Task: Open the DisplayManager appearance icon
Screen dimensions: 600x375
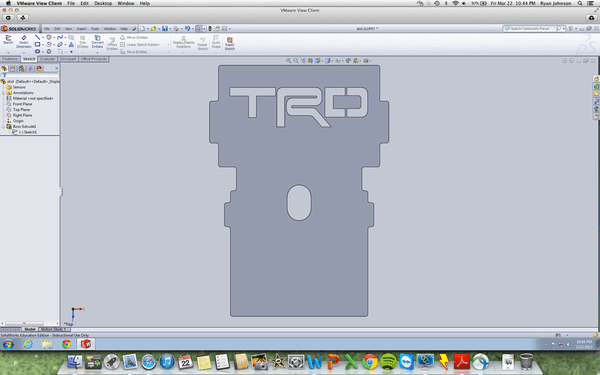Action: (39, 68)
